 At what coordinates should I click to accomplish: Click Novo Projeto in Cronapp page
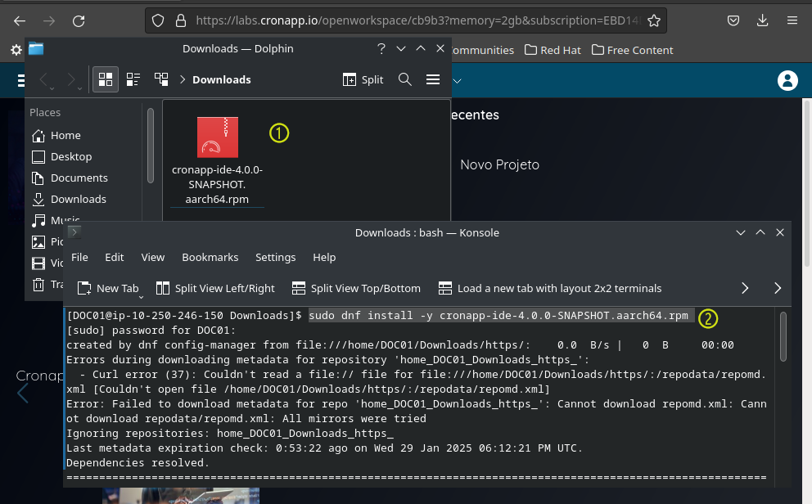[500, 164]
